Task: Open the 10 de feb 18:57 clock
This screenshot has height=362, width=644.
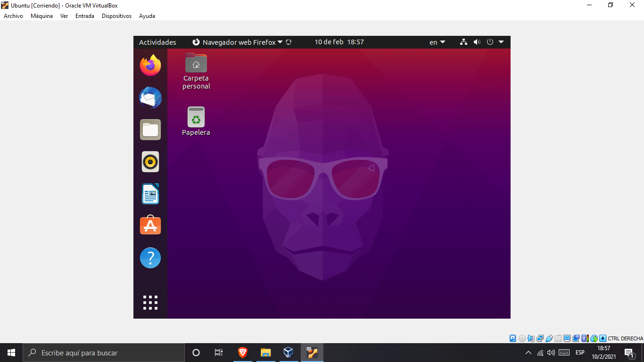Action: [339, 42]
